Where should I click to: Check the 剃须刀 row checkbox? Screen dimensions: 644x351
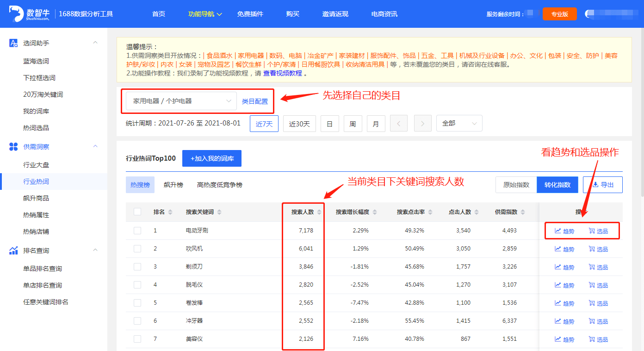137,266
